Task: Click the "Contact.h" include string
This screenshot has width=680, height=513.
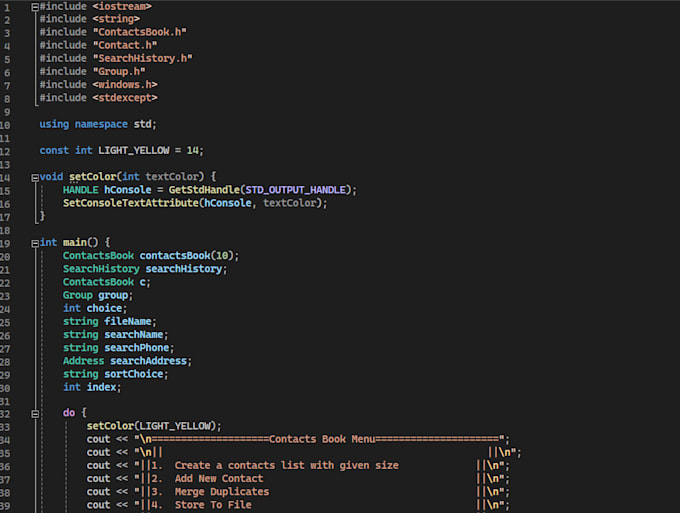Action: (125, 45)
